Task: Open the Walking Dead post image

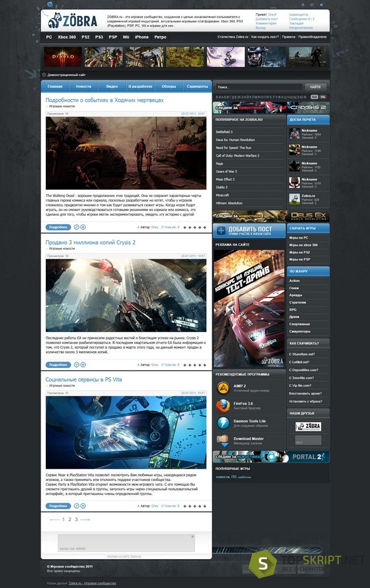Action: coord(126,153)
